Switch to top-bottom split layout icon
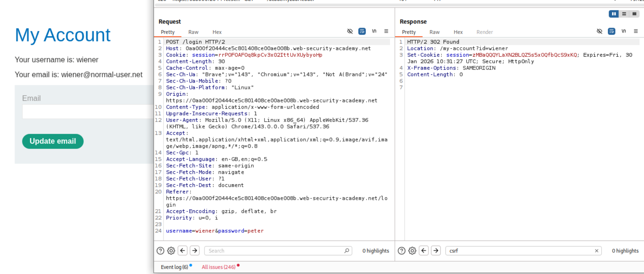The width and height of the screenshot is (644, 274). [x=624, y=14]
